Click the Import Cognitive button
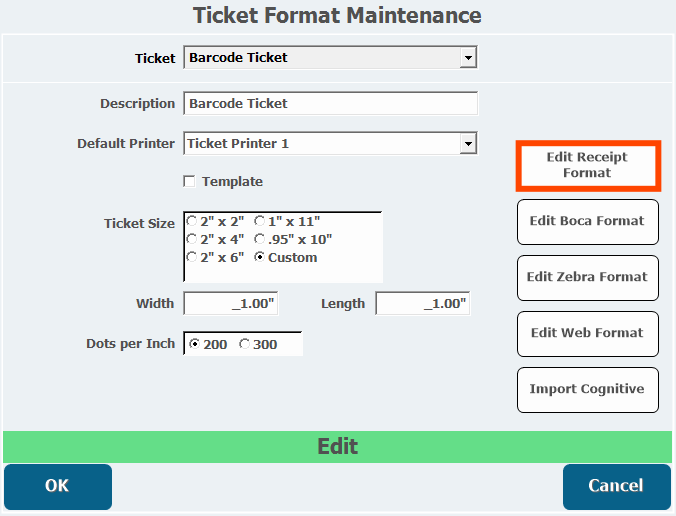Screen dimensions: 676x516 click(x=588, y=390)
